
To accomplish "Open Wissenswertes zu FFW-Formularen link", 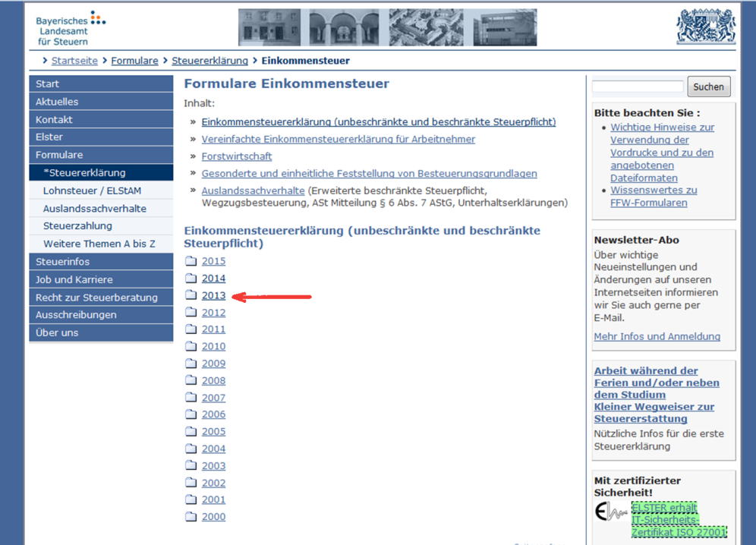I will pos(654,197).
